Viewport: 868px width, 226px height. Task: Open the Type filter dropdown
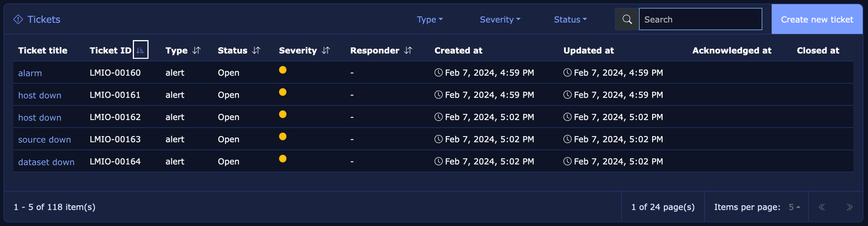coord(430,20)
